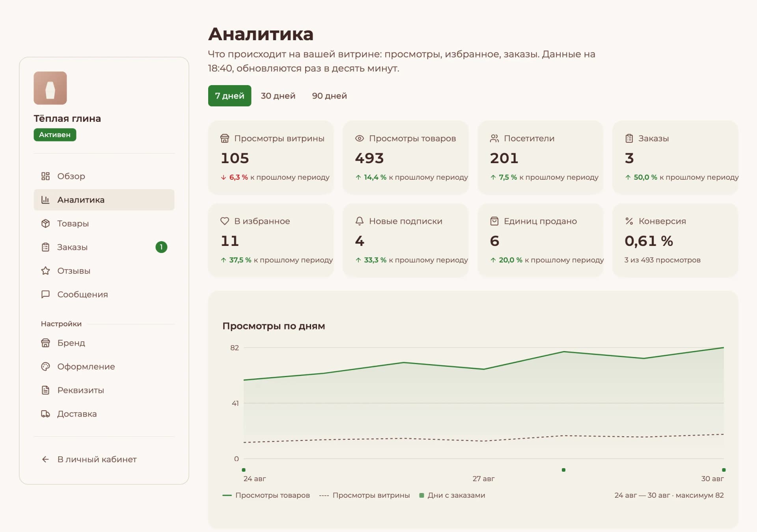Click the Бренд storefront icon in sidebar
This screenshot has width=757, height=532.
pos(45,343)
